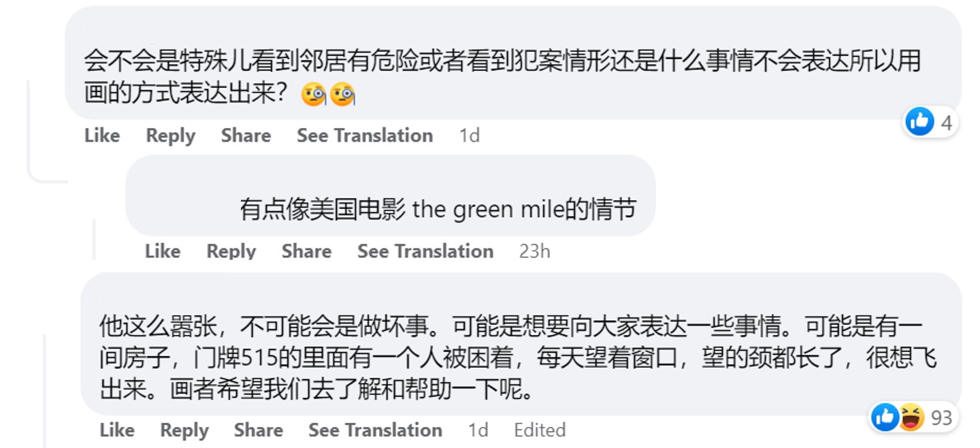Share the comment mentioning 515
The image size is (980, 448).
coord(259,430)
